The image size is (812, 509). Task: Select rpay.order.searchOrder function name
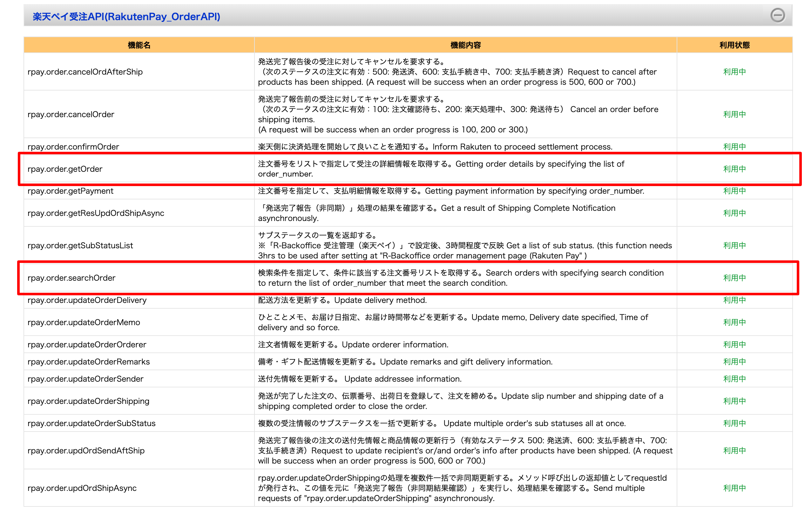[71, 278]
